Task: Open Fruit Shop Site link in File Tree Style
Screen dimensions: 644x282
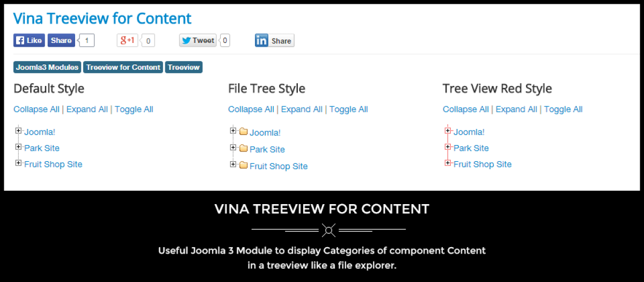Action: (x=279, y=166)
